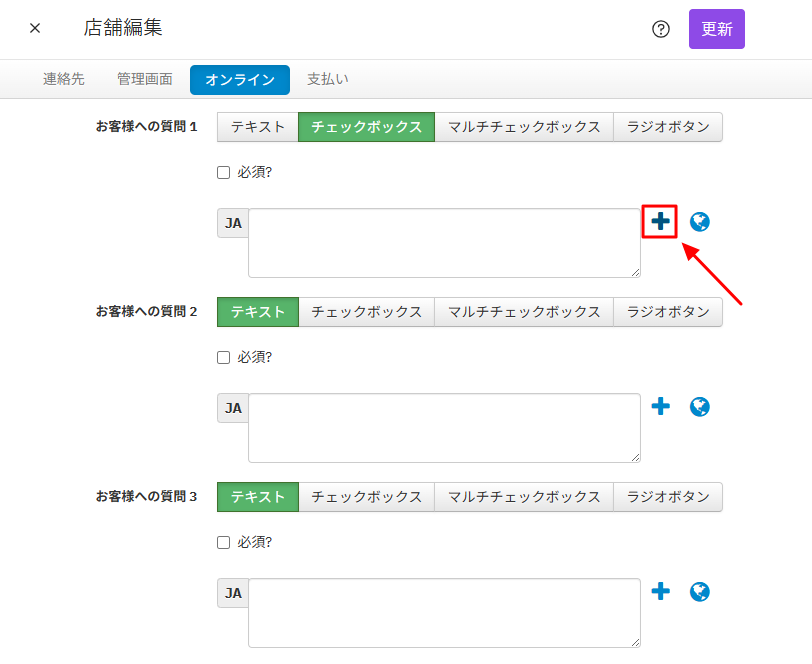This screenshot has height=664, width=812.
Task: Click the plus icon for question 3
Action: [x=660, y=592]
